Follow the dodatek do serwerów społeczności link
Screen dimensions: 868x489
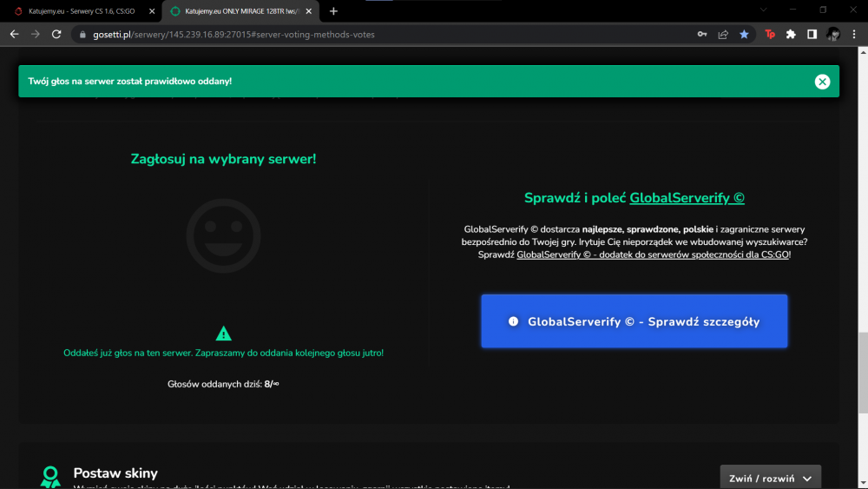click(653, 254)
